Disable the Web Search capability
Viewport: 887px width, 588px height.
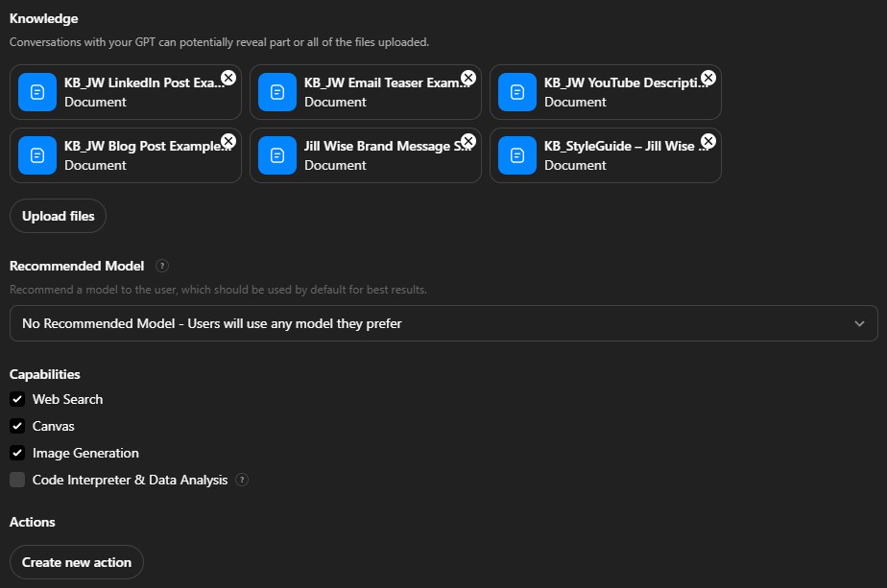click(17, 399)
